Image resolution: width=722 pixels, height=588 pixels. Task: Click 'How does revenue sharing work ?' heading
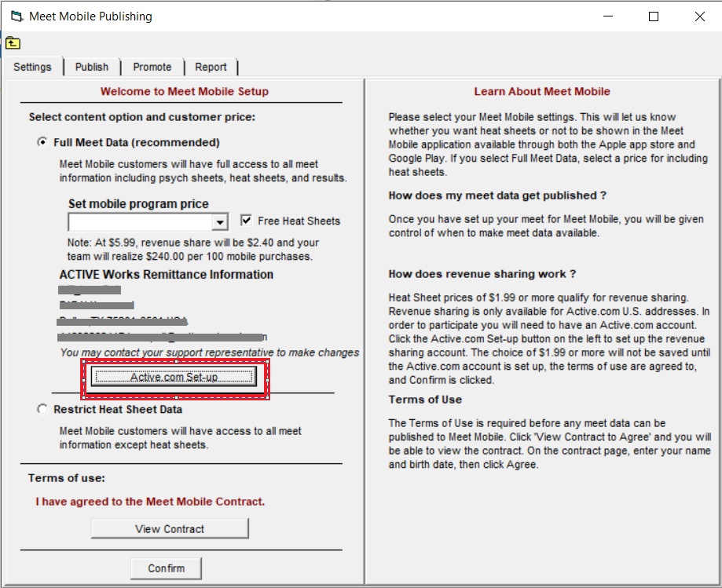coord(482,274)
